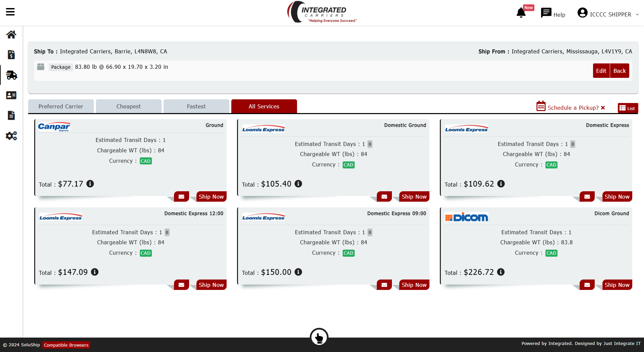Click the Package label badge

61,67
